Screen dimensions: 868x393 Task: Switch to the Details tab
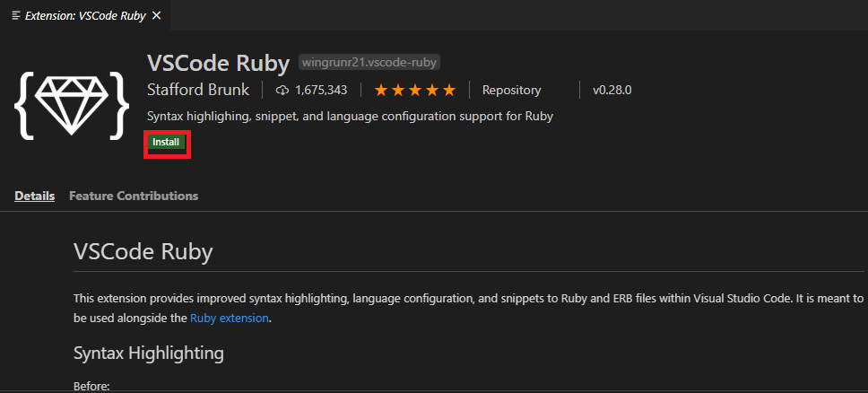point(34,196)
